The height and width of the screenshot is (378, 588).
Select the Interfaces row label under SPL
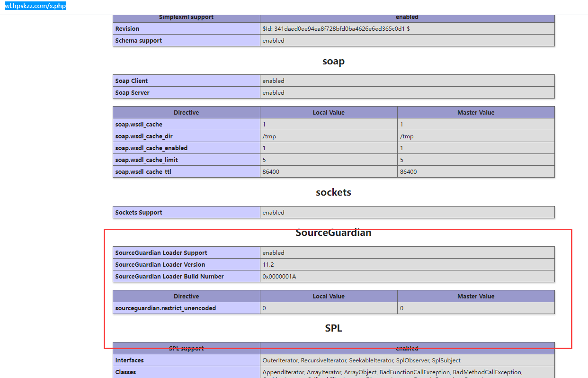coord(130,360)
